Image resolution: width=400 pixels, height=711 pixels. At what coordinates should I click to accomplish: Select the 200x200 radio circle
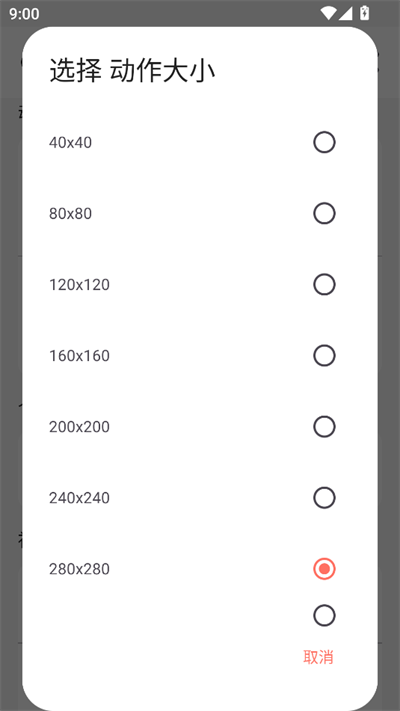click(x=324, y=427)
